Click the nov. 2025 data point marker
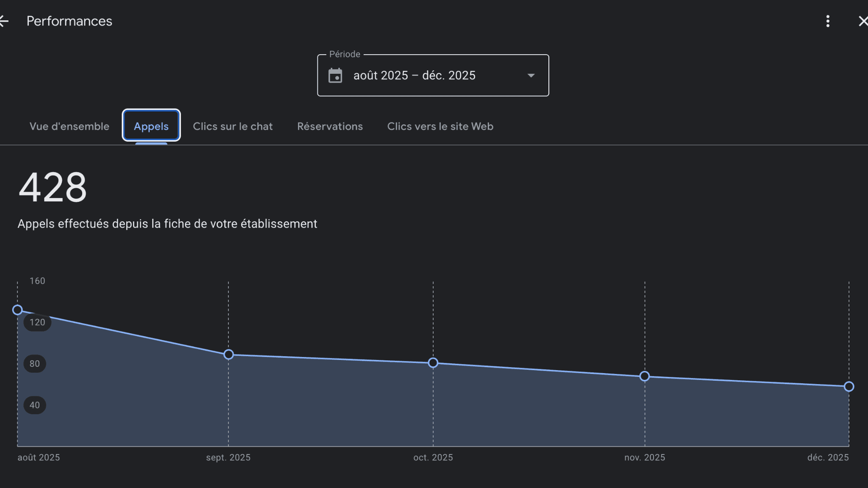Viewport: 868px width, 488px height. [644, 376]
